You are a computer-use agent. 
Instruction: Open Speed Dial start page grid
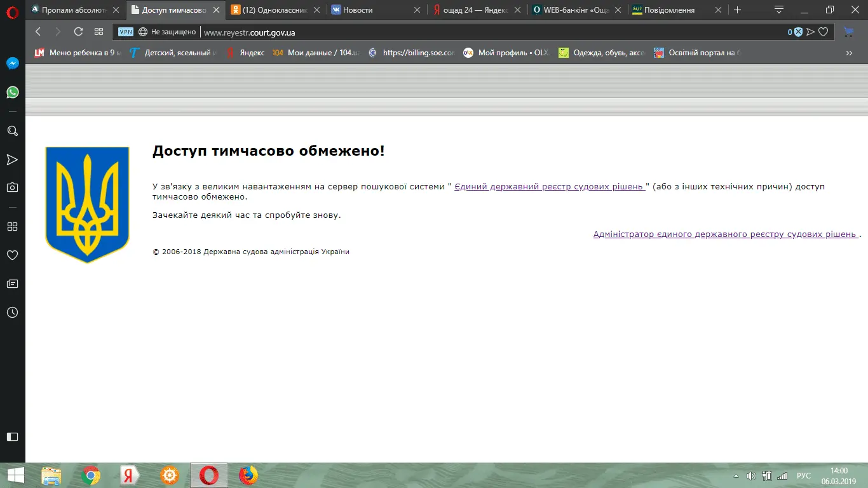(98, 32)
